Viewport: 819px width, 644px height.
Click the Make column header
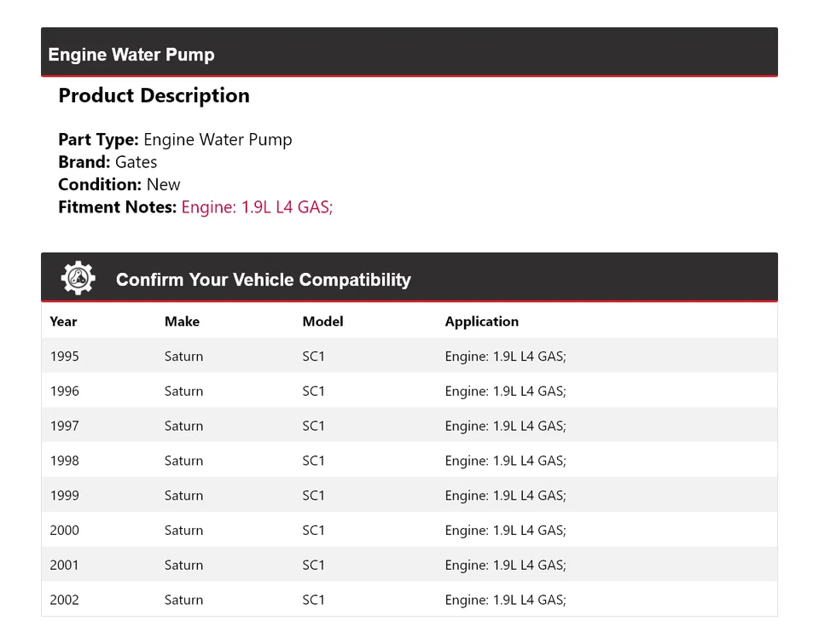[182, 322]
